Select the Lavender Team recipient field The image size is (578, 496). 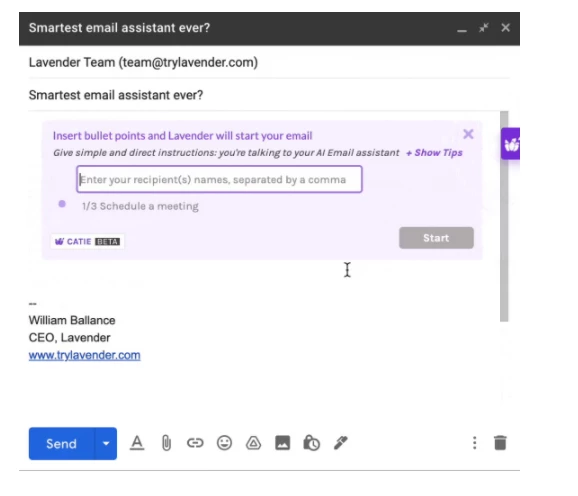[x=269, y=62]
